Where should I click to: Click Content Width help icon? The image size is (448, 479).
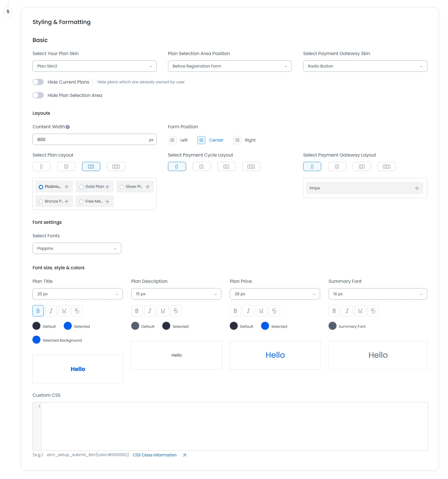(x=68, y=127)
